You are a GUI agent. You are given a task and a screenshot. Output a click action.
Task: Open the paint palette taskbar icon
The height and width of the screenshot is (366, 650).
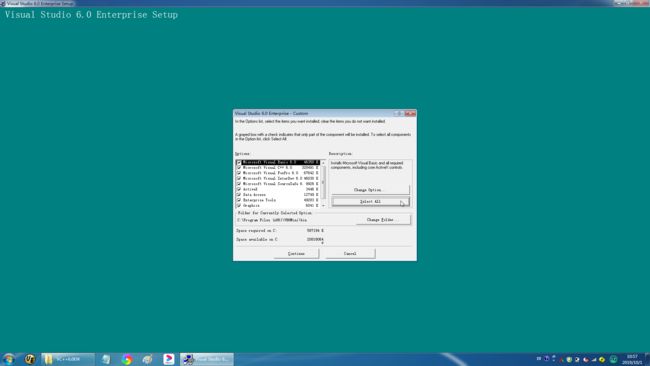147,359
